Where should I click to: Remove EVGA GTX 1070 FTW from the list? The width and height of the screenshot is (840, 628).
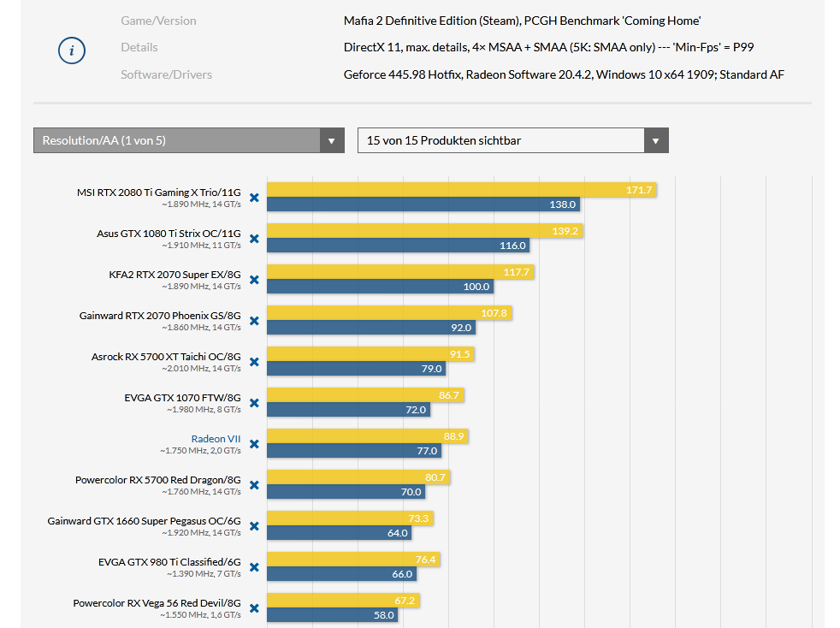coord(253,403)
